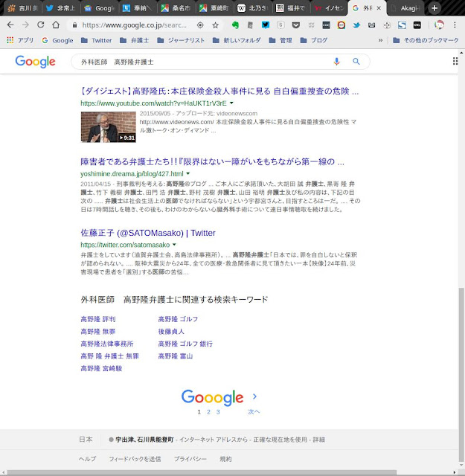Image resolution: width=465 pixels, height=476 pixels.
Task: Click the location target icon in address bar
Action: (200, 25)
